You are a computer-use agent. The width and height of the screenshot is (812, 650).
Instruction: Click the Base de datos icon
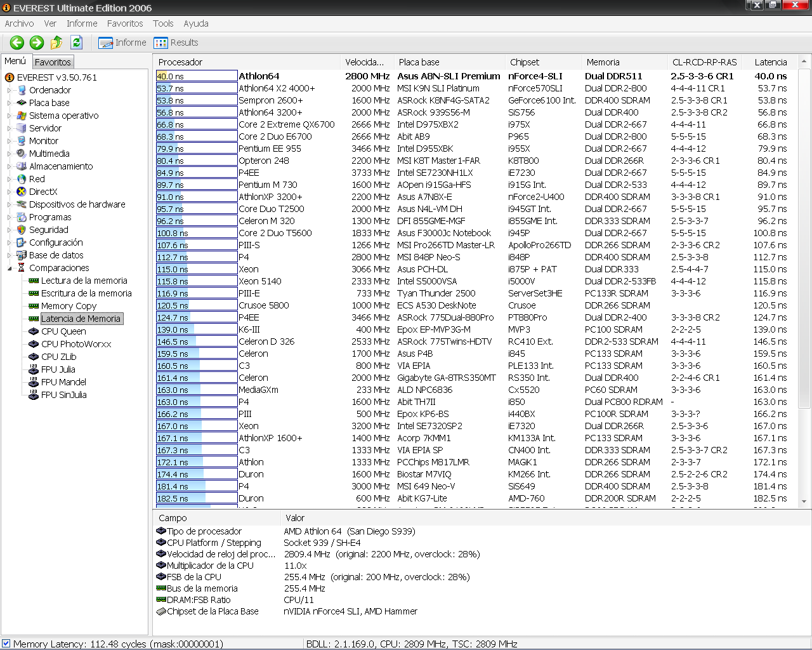pos(22,255)
